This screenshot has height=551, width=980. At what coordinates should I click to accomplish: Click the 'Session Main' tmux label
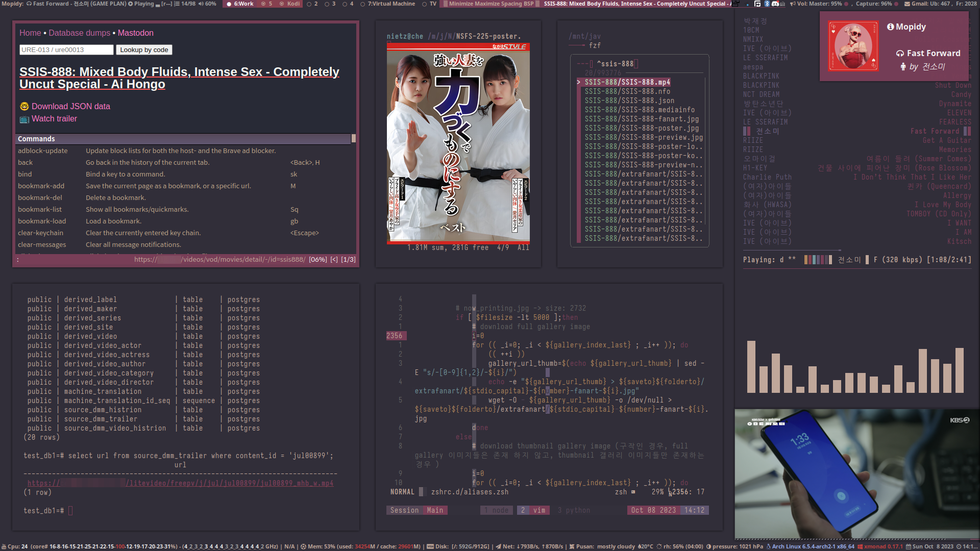click(416, 510)
